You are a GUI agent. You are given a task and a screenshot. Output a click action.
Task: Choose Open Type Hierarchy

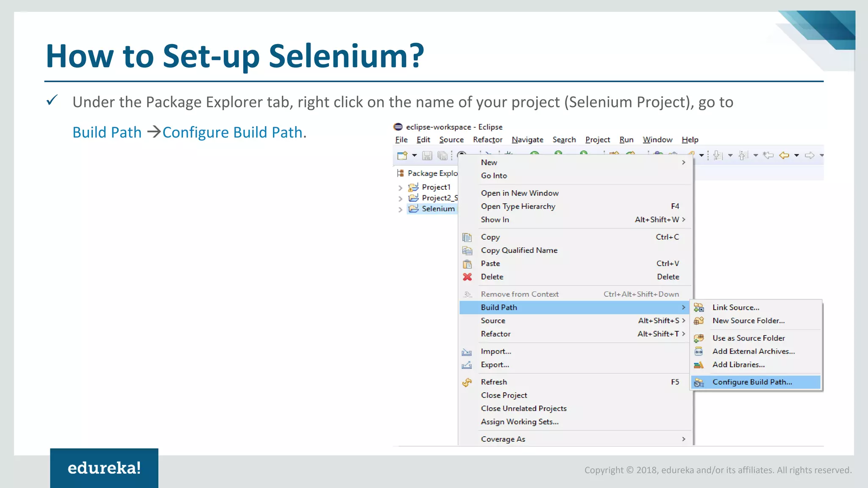(576, 206)
